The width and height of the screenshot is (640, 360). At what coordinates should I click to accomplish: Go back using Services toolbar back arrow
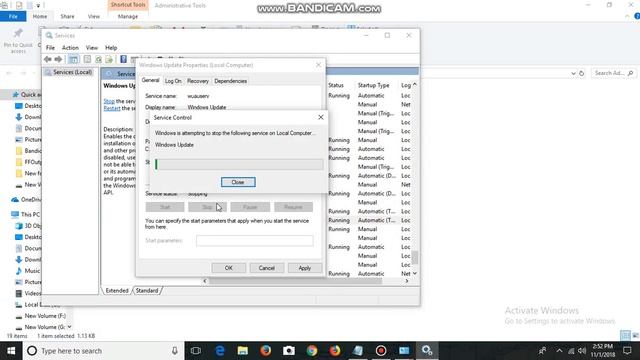[x=48, y=60]
